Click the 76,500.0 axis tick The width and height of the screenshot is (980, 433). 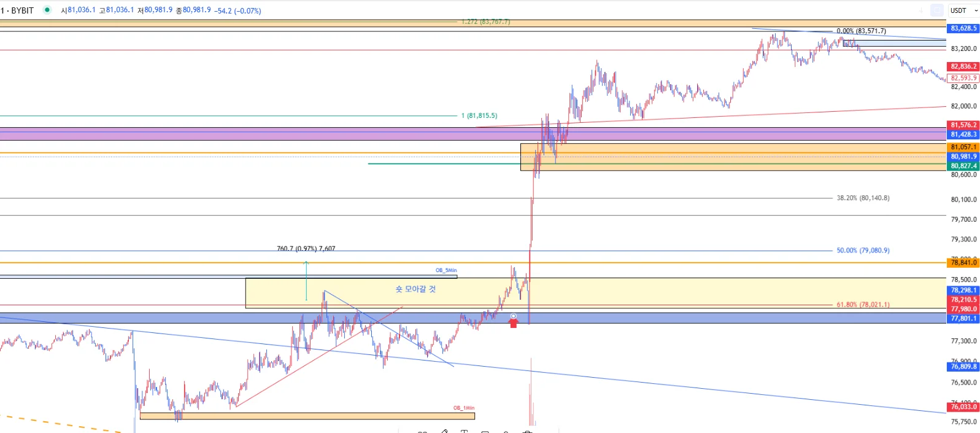tap(963, 383)
